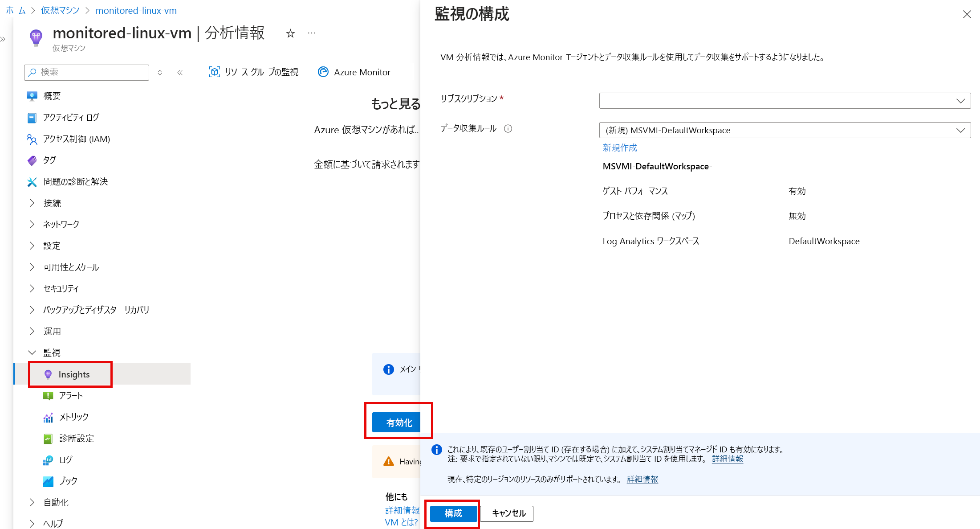980x529 pixels.
Task: Open アクティビティ ログ icon in sidebar
Action: pos(32,118)
